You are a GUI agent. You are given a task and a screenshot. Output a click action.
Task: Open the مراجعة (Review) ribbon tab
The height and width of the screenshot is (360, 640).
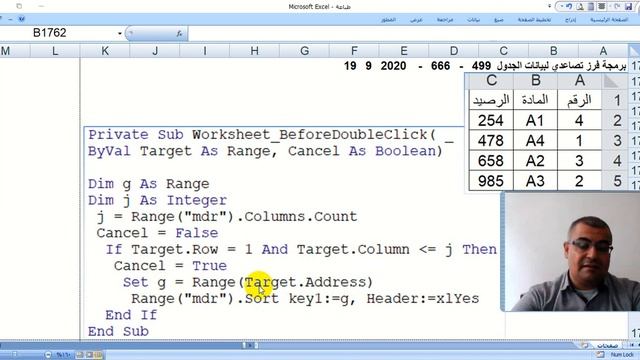[x=445, y=20]
